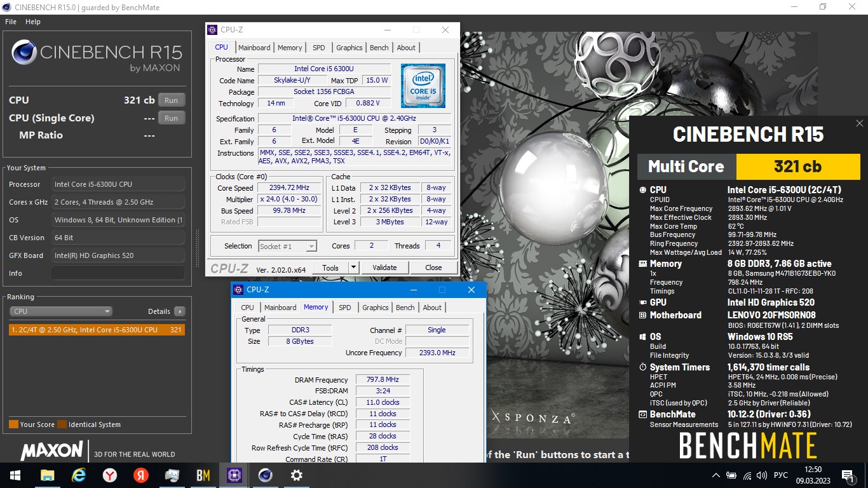Image resolution: width=868 pixels, height=488 pixels.
Task: Click the Uncore Frequency value 2393.0 MHz
Action: pyautogui.click(x=437, y=353)
